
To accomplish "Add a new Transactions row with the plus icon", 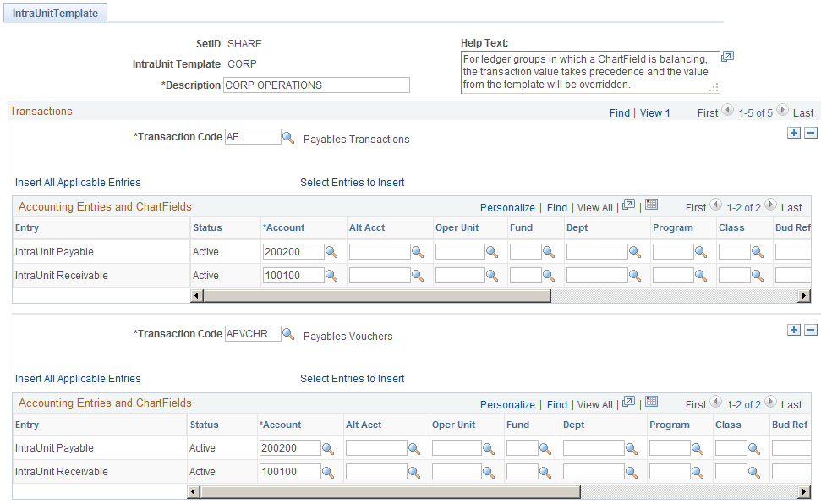I will [x=793, y=132].
